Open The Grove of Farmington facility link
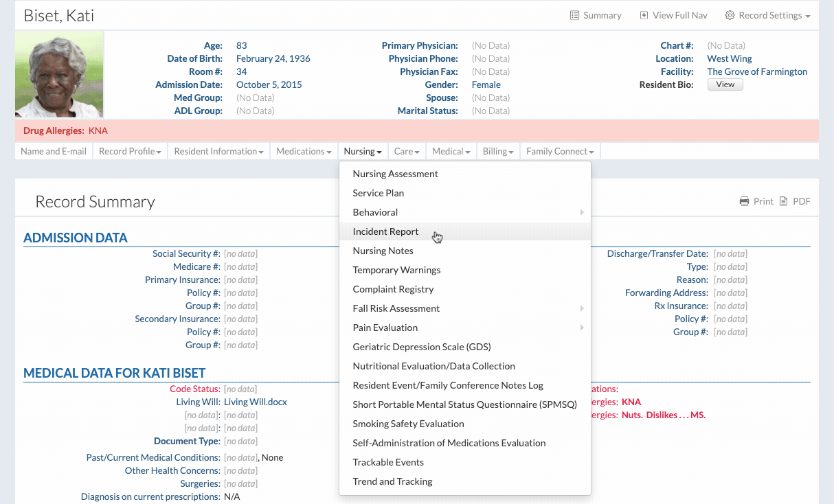The width and height of the screenshot is (834, 504). pyautogui.click(x=757, y=71)
